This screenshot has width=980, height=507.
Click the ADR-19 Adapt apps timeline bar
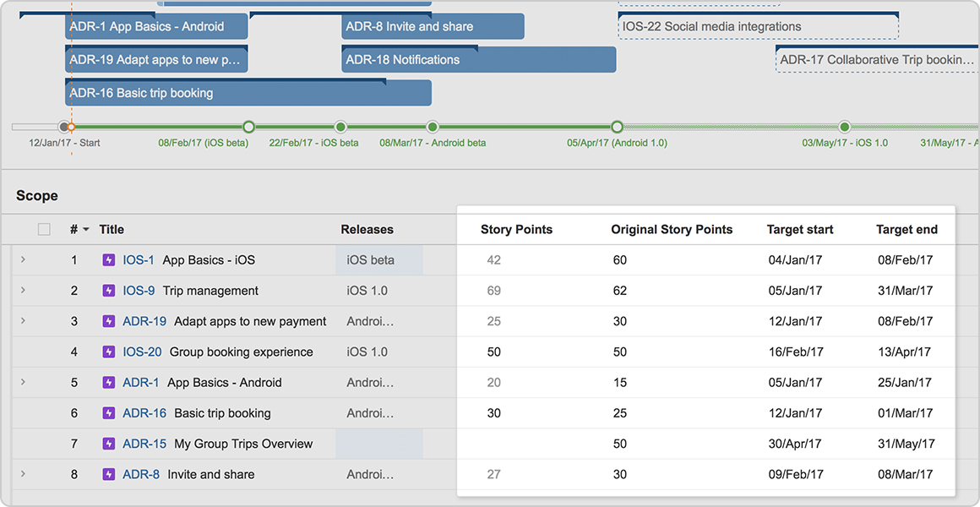[156, 60]
